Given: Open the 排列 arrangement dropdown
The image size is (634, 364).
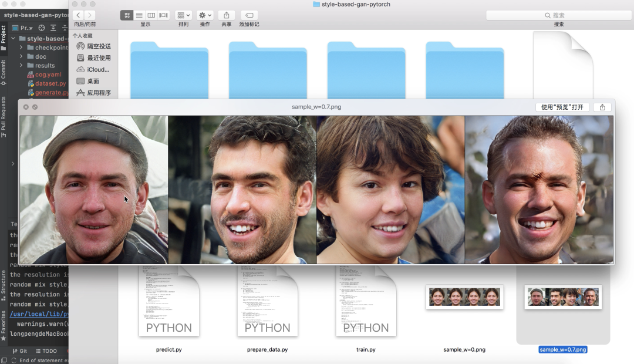Looking at the screenshot, I should click(184, 15).
